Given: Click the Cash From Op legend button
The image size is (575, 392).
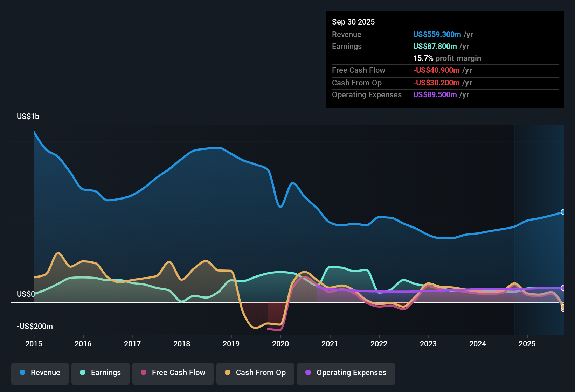Looking at the screenshot, I should click(255, 373).
